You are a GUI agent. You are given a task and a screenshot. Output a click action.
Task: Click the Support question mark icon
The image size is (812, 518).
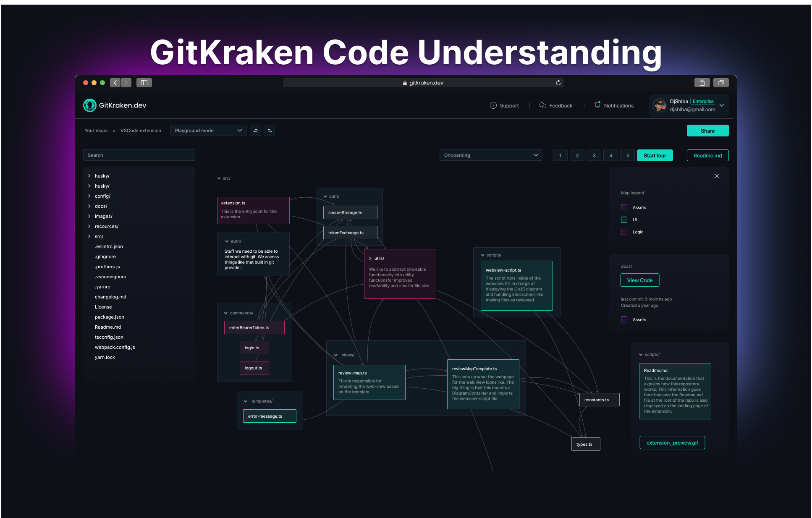coord(493,105)
